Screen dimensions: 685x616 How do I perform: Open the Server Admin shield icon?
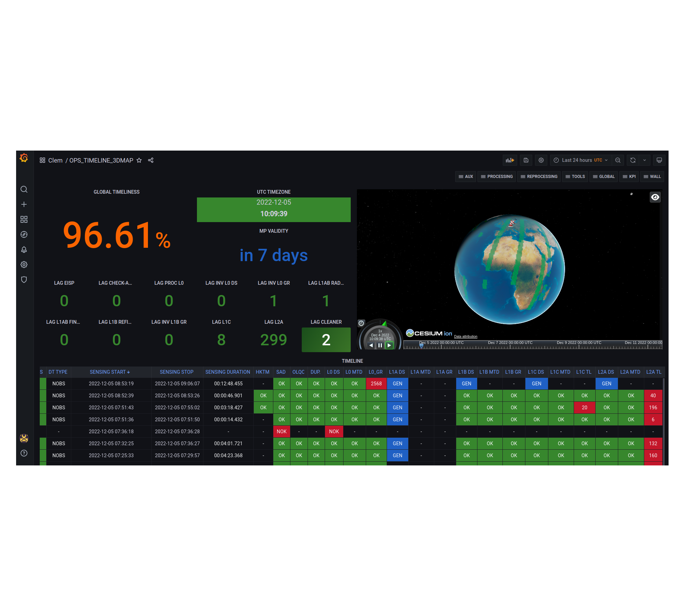pos(24,280)
